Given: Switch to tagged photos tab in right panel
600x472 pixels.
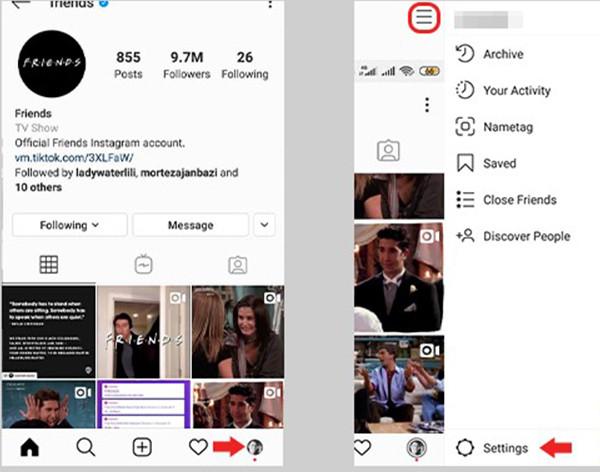Looking at the screenshot, I should (x=388, y=150).
